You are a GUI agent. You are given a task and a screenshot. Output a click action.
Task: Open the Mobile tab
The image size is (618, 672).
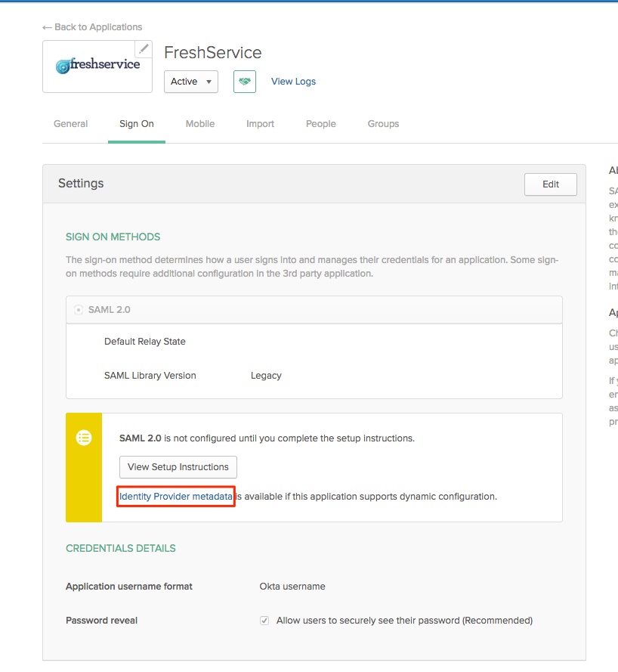pos(200,124)
